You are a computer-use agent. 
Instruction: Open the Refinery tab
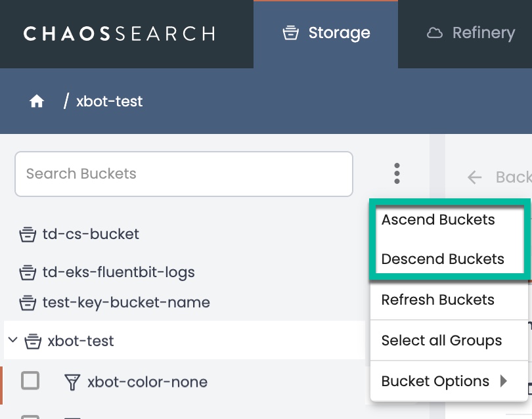coord(471,33)
